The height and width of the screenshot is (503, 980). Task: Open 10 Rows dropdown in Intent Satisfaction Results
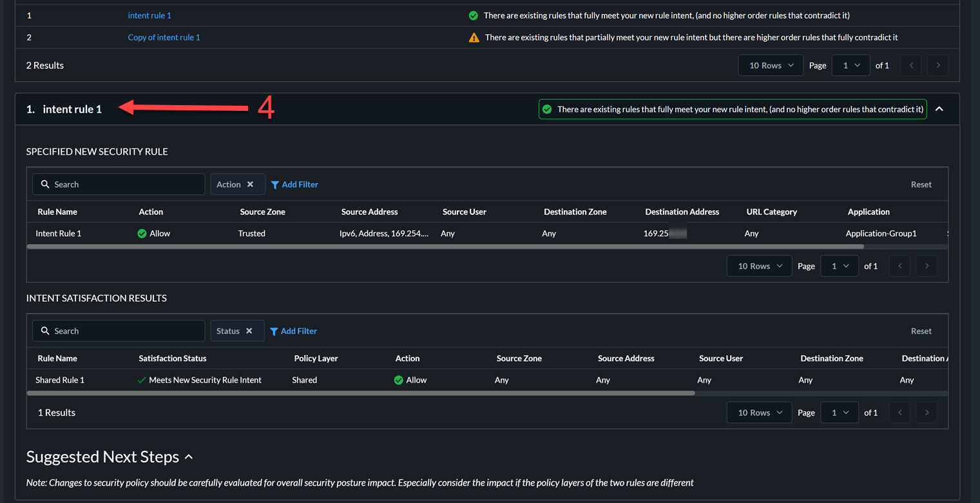(x=759, y=413)
